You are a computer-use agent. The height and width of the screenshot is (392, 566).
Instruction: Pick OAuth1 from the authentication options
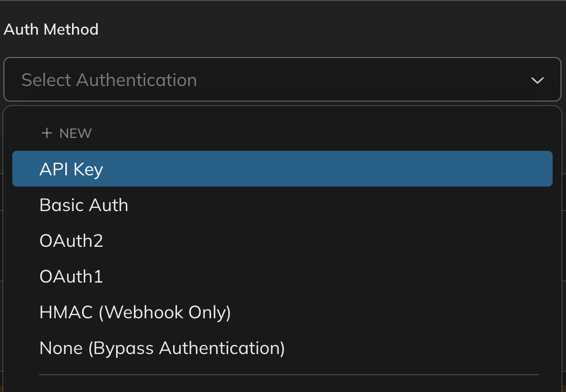tap(71, 276)
